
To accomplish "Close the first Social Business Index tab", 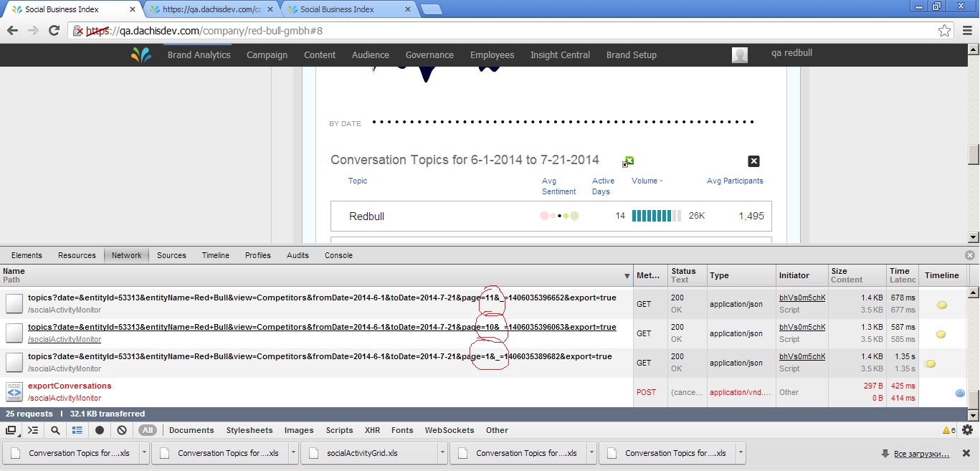I will point(132,9).
